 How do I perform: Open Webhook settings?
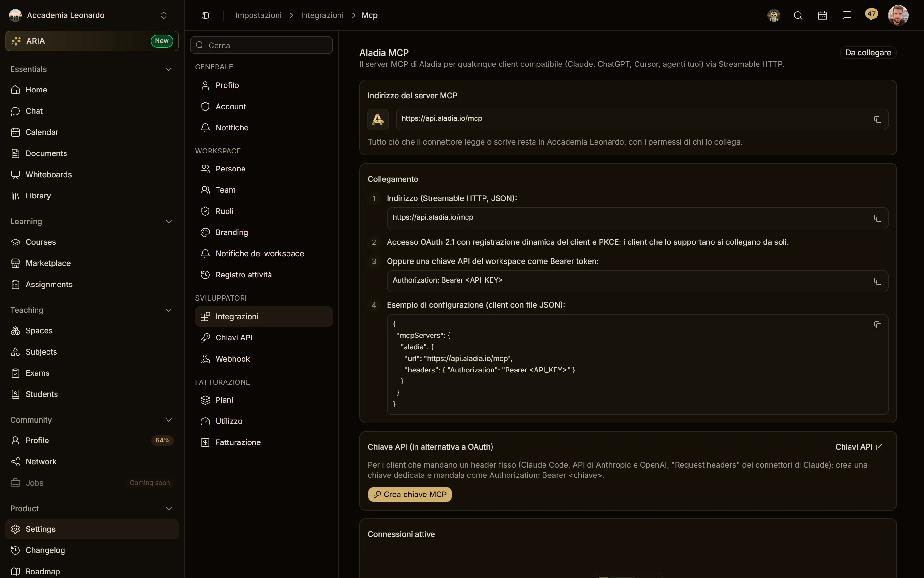264,359
